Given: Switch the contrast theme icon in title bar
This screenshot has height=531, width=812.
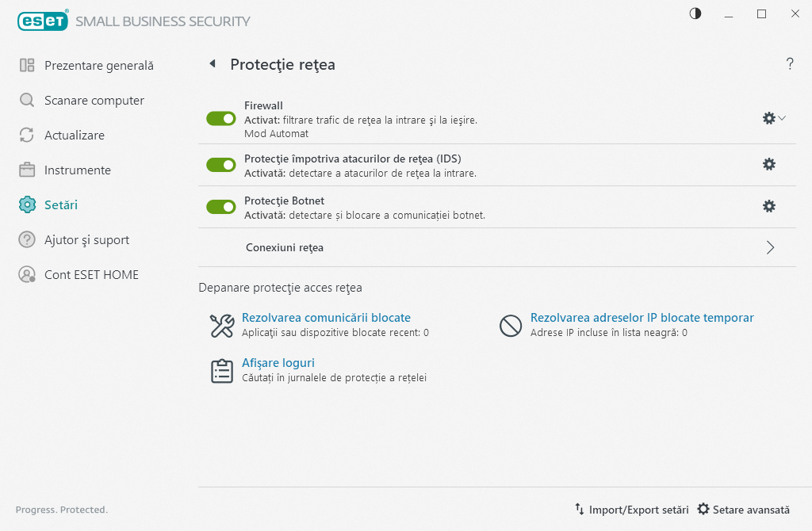Looking at the screenshot, I should (x=695, y=13).
